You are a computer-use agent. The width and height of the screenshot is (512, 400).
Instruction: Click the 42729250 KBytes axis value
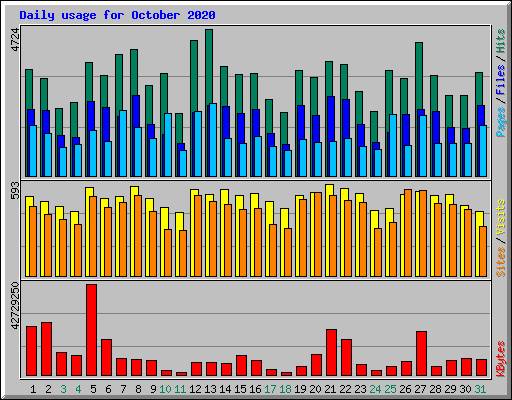pyautogui.click(x=15, y=306)
